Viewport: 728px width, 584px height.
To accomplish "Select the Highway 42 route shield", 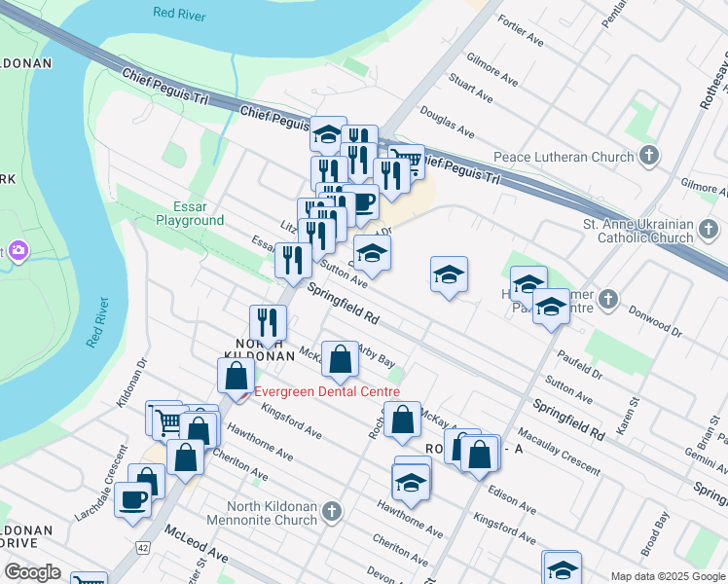I will click(x=143, y=548).
